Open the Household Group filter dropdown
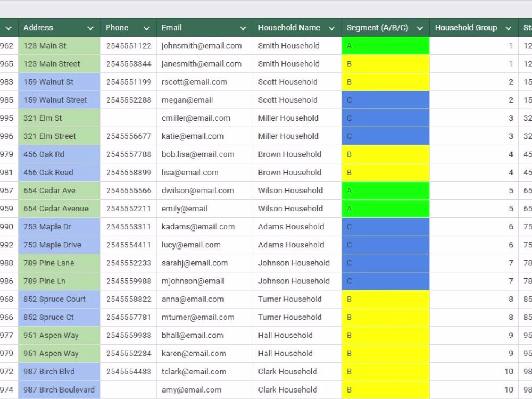This screenshot has height=399, width=532. pyautogui.click(x=508, y=28)
